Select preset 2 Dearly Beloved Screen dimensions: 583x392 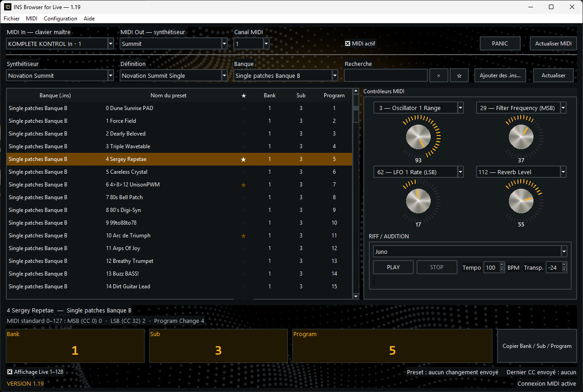[x=180, y=134]
